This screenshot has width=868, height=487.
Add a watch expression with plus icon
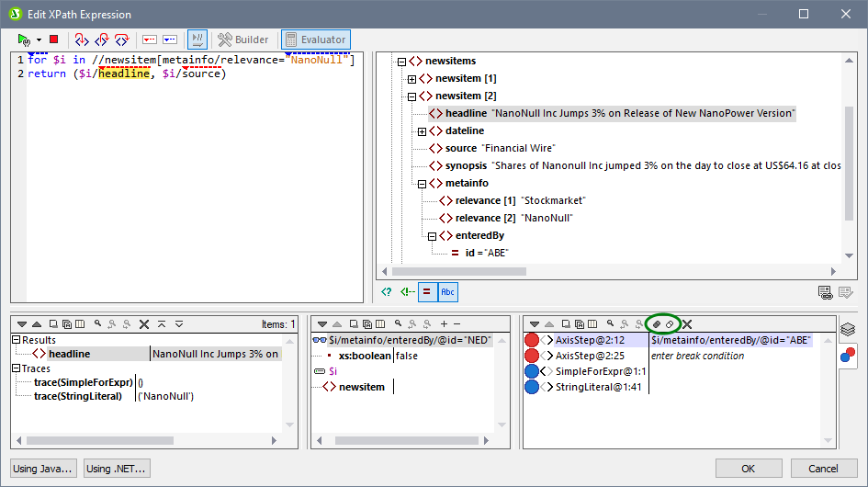point(444,324)
